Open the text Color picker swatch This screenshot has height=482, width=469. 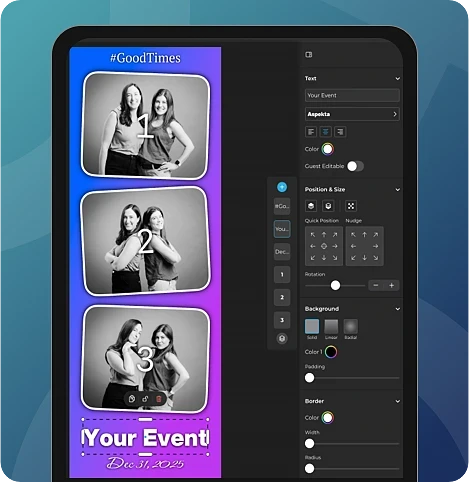pyautogui.click(x=328, y=149)
